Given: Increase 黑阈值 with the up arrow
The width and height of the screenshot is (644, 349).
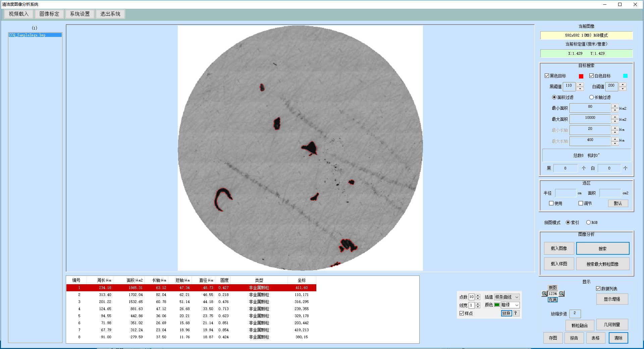Looking at the screenshot, I should click(580, 84).
